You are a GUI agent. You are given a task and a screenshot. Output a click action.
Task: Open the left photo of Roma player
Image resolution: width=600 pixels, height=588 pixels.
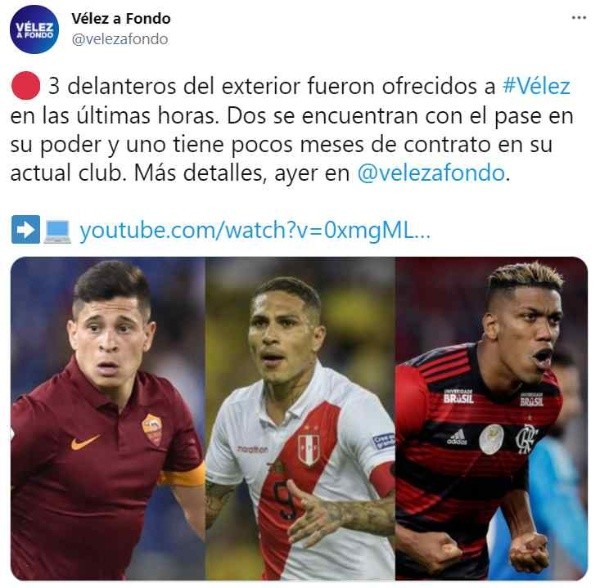point(108,419)
